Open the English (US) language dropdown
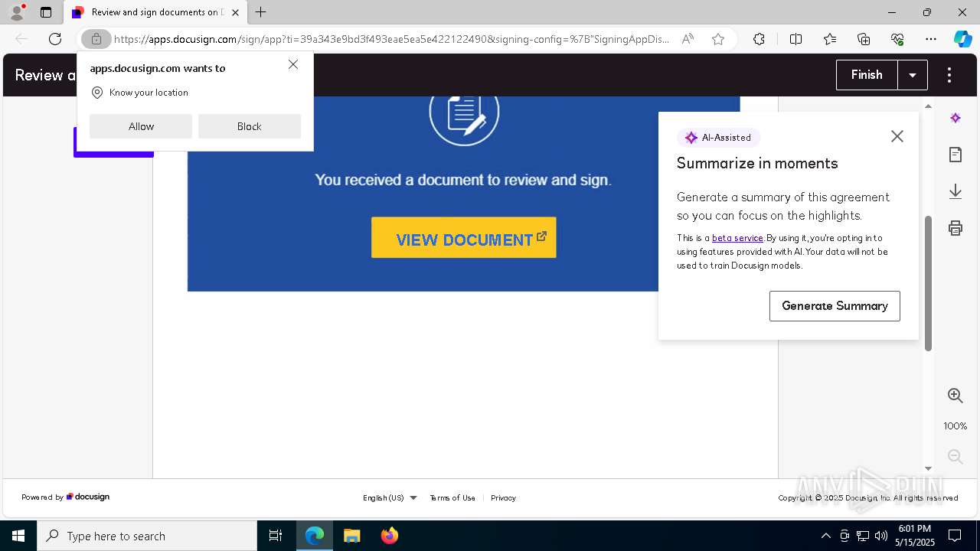This screenshot has height=551, width=980. coord(390,497)
